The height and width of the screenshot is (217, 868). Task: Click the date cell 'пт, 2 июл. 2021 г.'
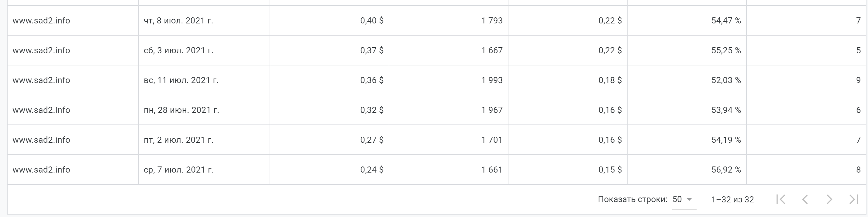pos(179,140)
